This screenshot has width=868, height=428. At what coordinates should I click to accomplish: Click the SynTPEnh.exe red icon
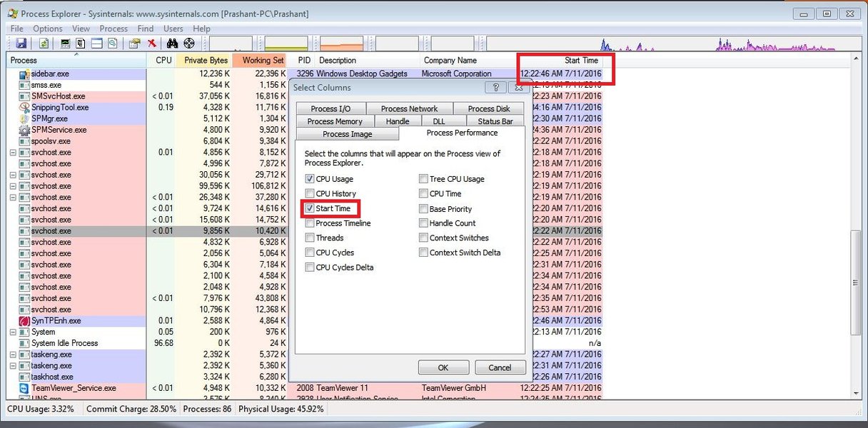pyautogui.click(x=25, y=321)
